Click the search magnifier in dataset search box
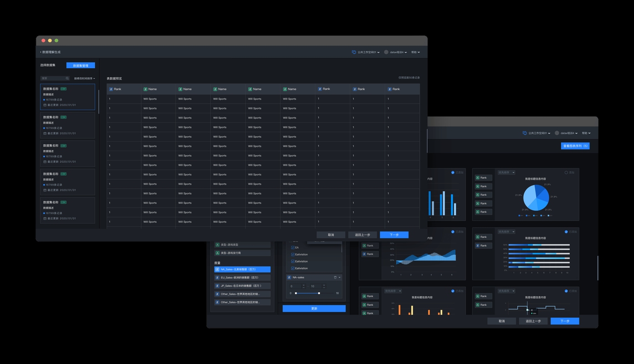The height and width of the screenshot is (364, 634). click(67, 78)
